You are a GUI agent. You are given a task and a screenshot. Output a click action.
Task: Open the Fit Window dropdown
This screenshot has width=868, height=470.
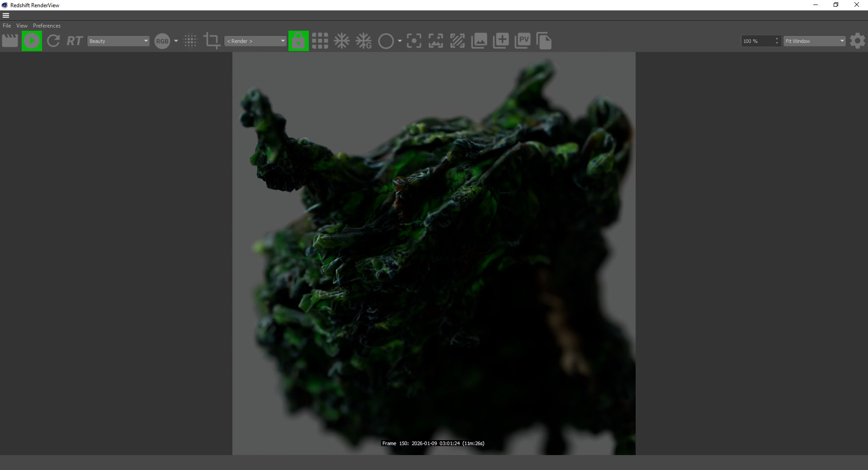(x=814, y=41)
